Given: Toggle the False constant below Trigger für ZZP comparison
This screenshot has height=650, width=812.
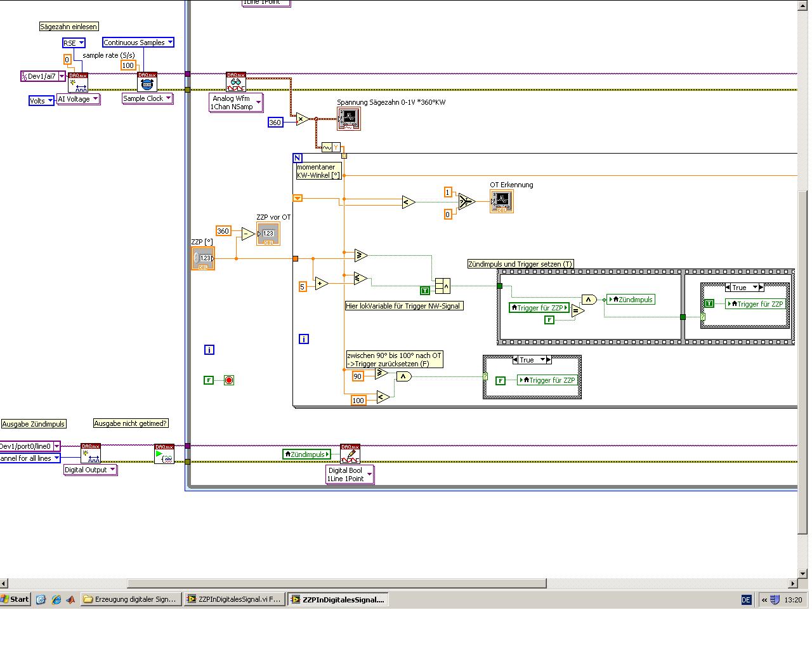Looking at the screenshot, I should 549,320.
